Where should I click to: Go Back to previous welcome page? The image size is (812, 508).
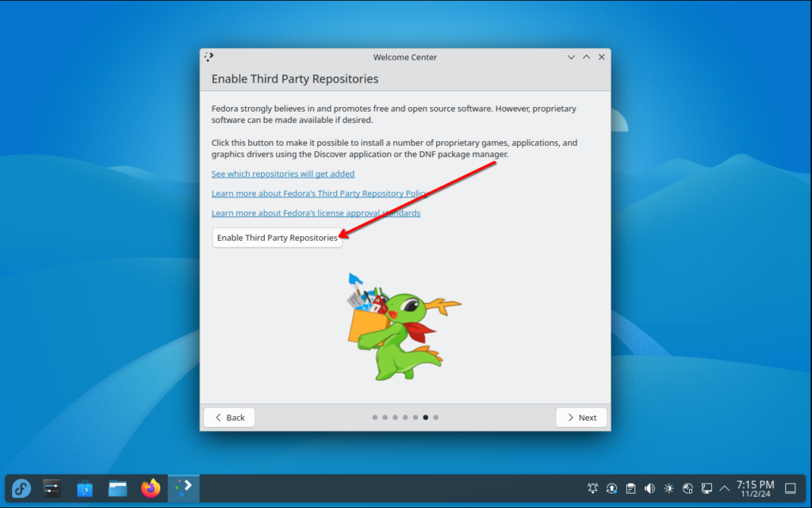[229, 418]
